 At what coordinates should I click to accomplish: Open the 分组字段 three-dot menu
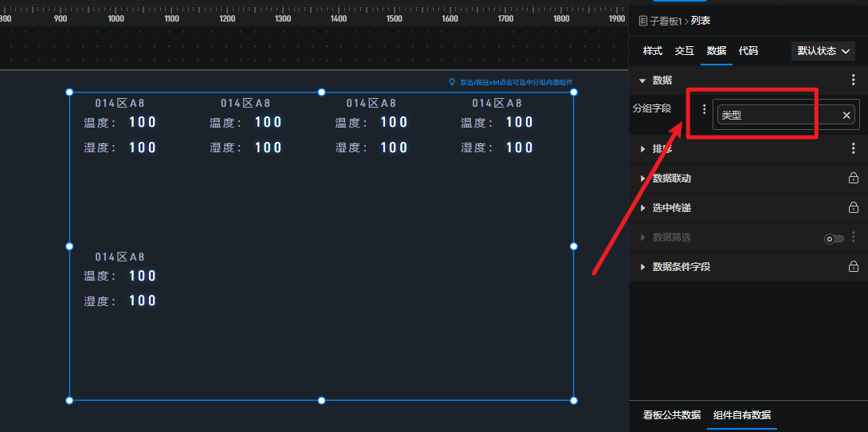[704, 109]
